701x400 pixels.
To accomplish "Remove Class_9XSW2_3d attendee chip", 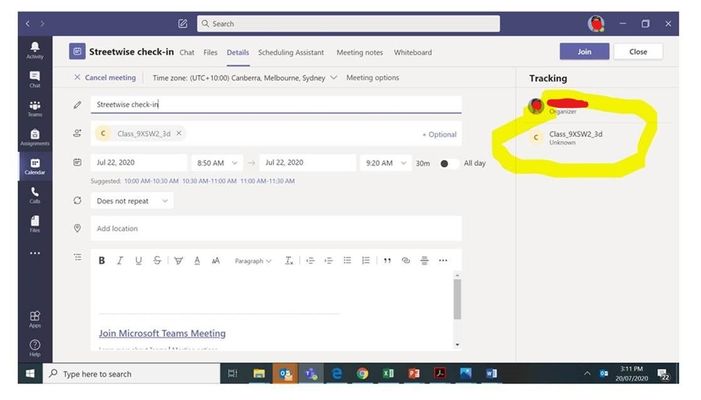I will 179,133.
